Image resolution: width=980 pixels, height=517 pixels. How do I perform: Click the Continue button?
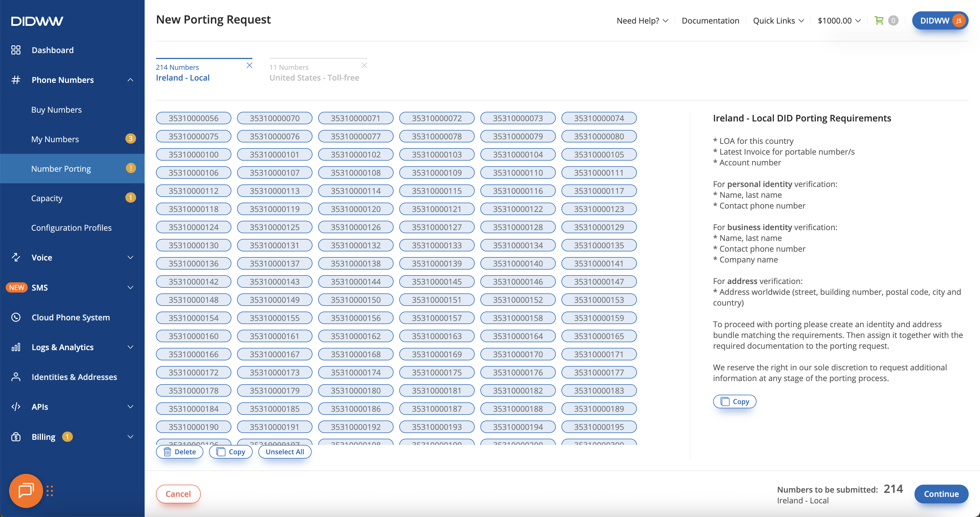tap(941, 494)
